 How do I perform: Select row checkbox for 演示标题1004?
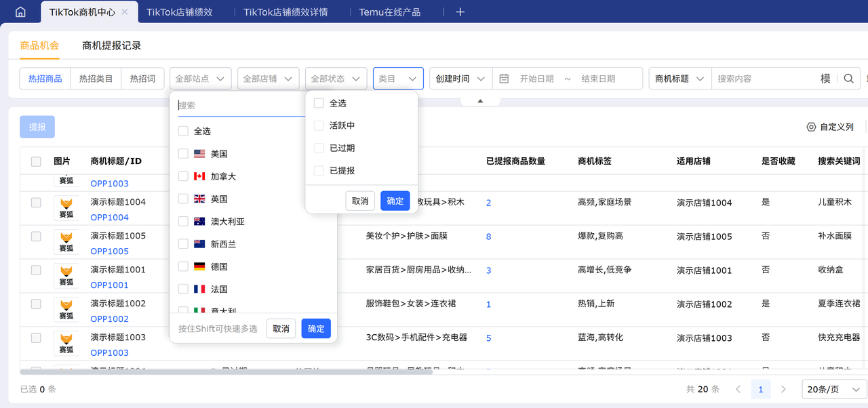(36, 203)
